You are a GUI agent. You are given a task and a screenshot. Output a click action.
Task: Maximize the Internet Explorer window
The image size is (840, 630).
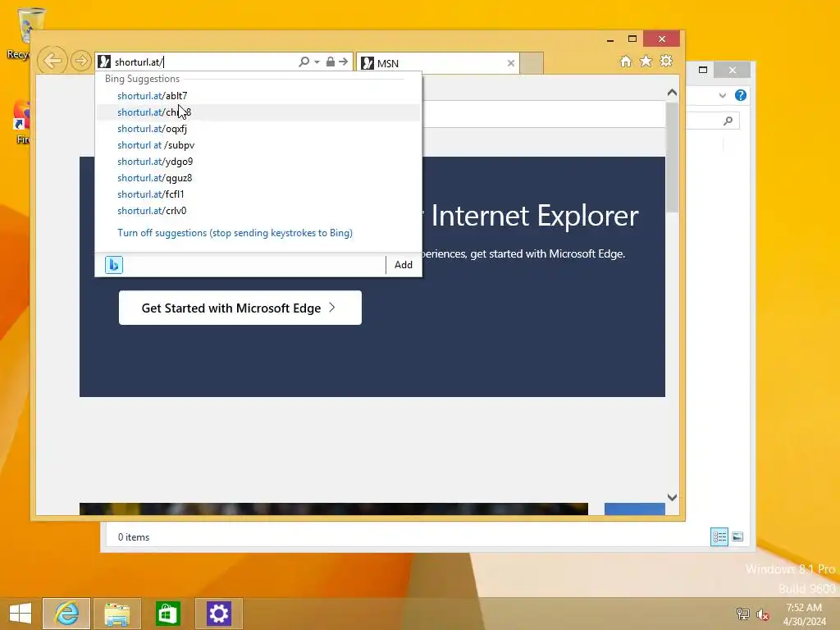632,39
